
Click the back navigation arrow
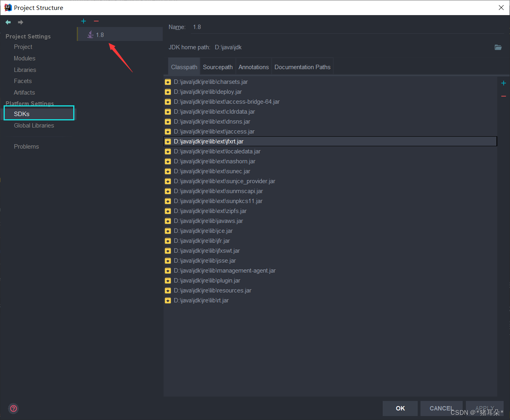tap(8, 22)
